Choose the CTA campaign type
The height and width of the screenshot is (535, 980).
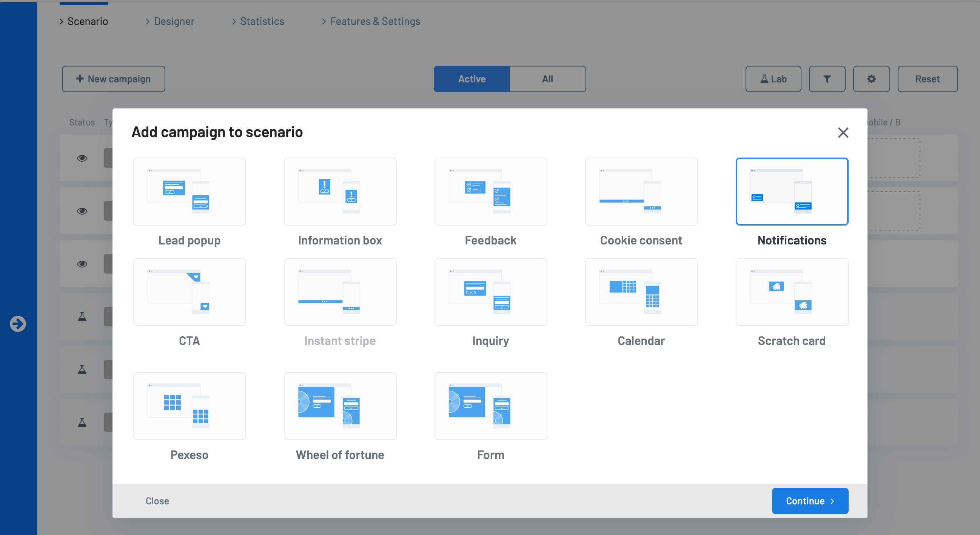[190, 292]
